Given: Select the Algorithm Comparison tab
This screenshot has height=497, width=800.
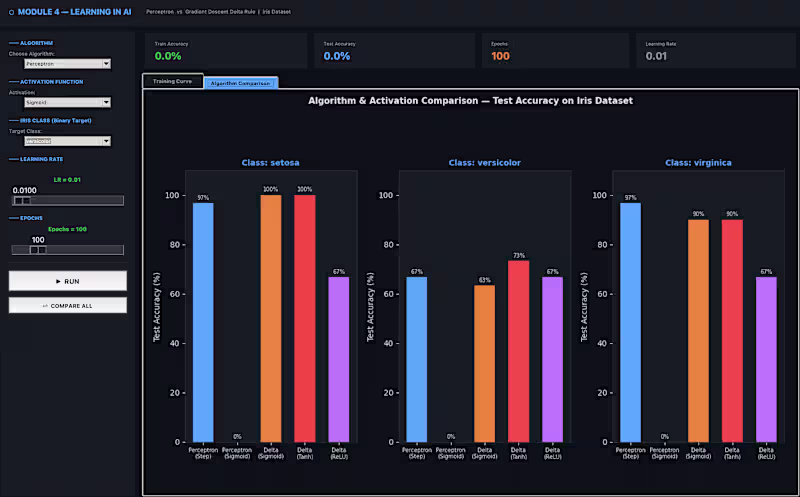Looking at the screenshot, I should point(241,83).
